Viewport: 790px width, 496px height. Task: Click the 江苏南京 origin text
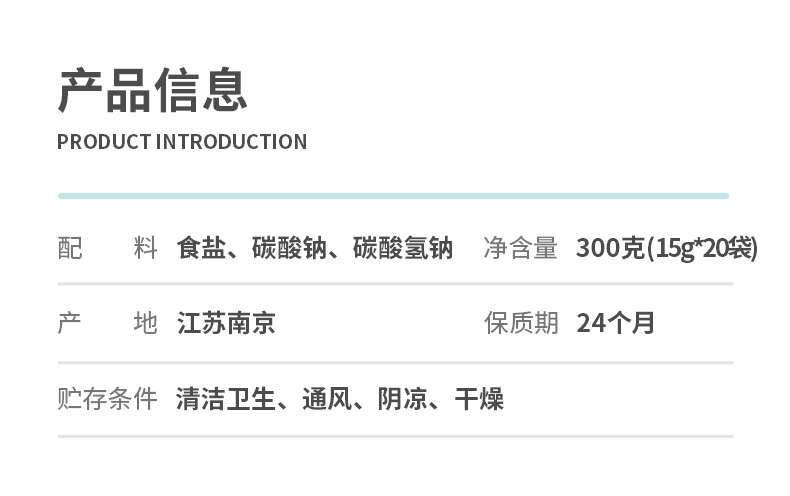(x=226, y=324)
